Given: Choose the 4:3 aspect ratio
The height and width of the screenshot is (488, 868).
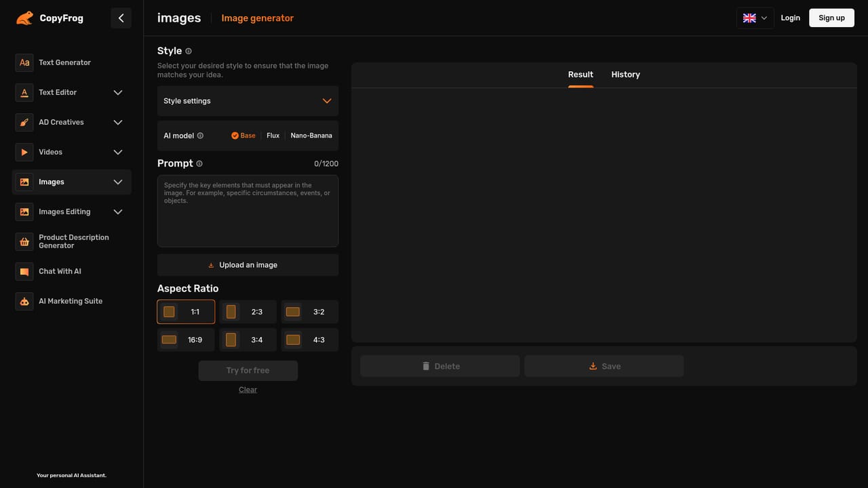Looking at the screenshot, I should (x=310, y=340).
